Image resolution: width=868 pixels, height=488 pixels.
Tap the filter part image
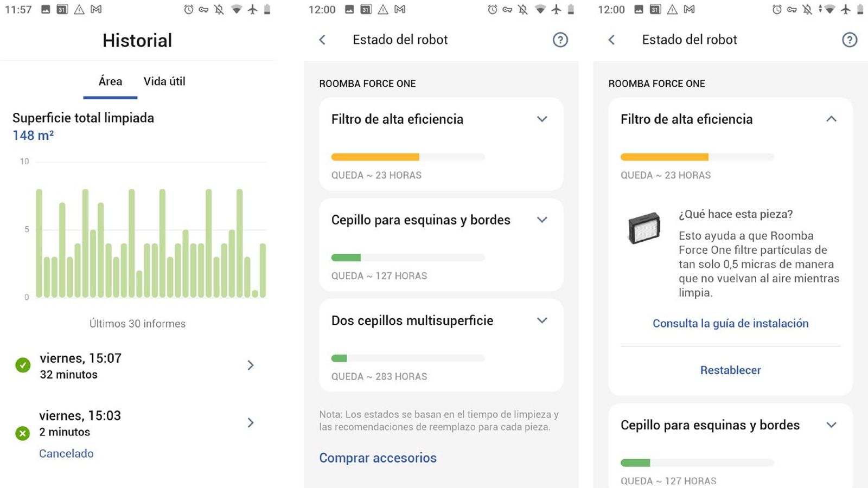point(643,229)
